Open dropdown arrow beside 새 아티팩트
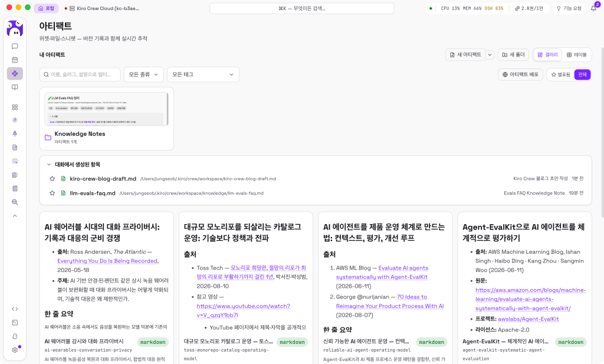The width and height of the screenshot is (604, 364). pyautogui.click(x=490, y=55)
